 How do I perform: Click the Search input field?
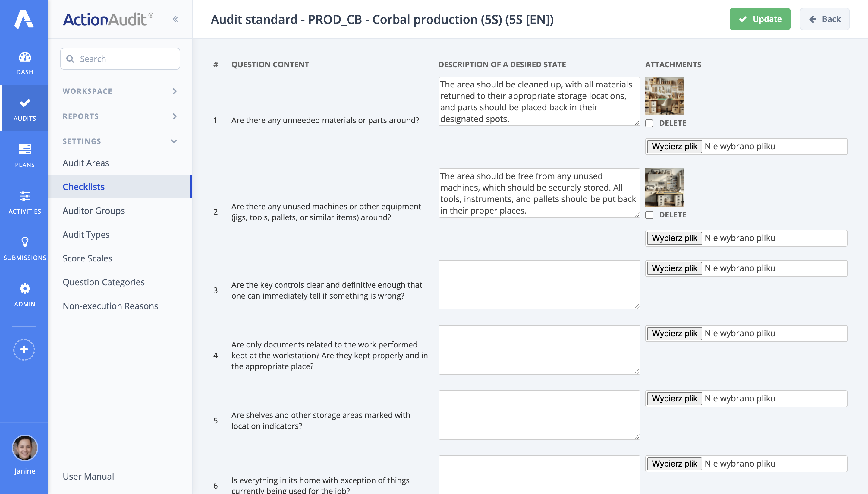[120, 59]
